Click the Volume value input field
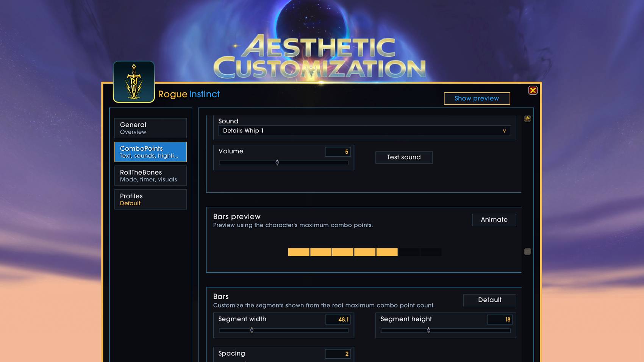Viewport: 644px width, 362px height. point(338,152)
